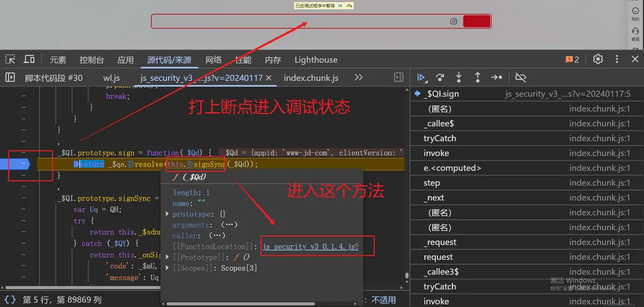Click the page search input field
644x307 pixels.
pyautogui.click(x=302, y=21)
